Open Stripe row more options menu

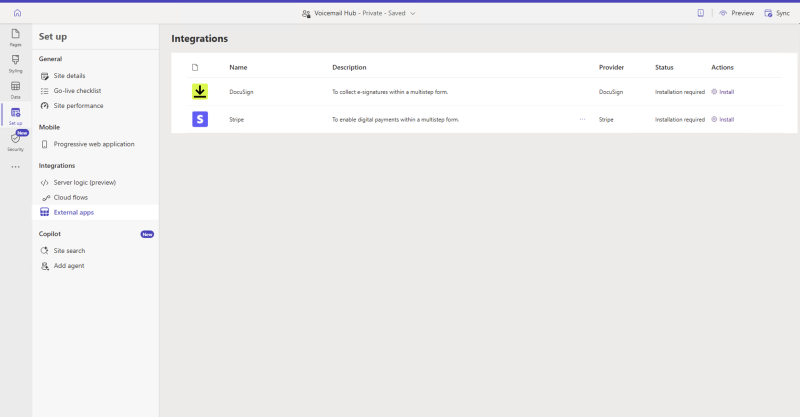click(x=582, y=119)
